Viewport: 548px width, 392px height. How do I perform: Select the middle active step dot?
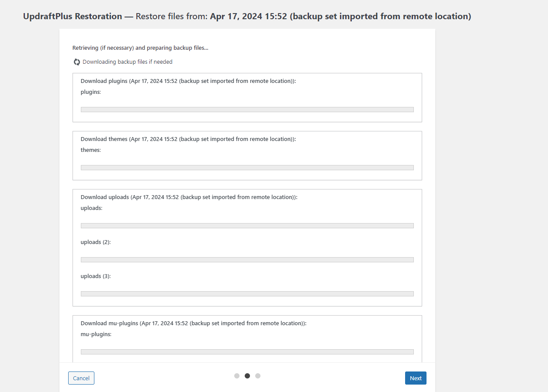(x=247, y=376)
